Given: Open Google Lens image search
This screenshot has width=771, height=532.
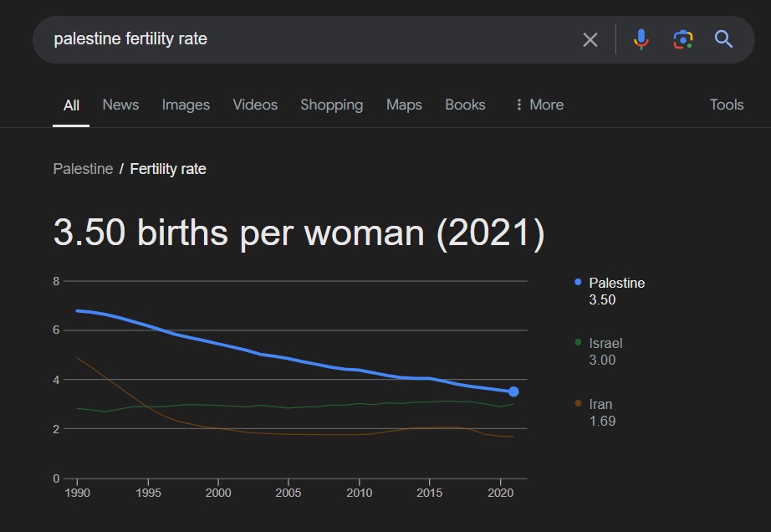Looking at the screenshot, I should coord(683,39).
